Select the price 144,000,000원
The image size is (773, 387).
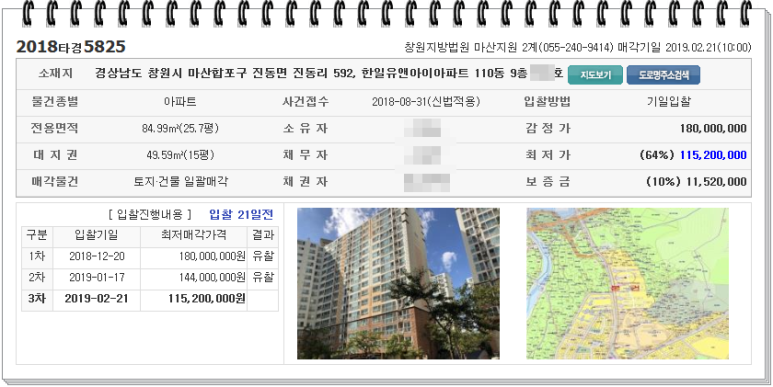coord(212,278)
